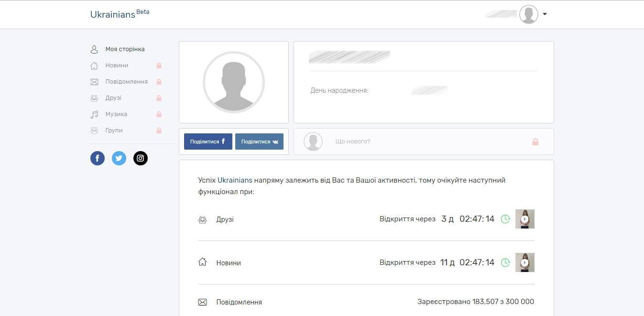Image resolution: width=644 pixels, height=316 pixels.
Task: Click Новини label in feature list
Action: tap(229, 263)
